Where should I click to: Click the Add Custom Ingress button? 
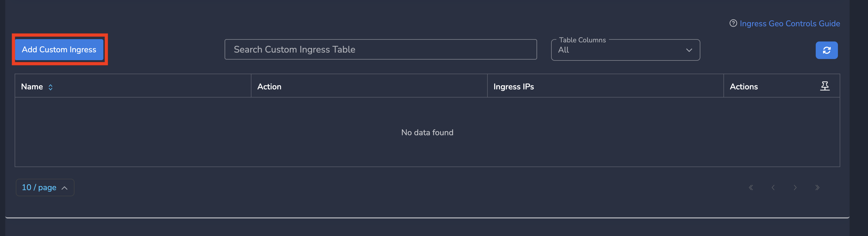coord(59,50)
